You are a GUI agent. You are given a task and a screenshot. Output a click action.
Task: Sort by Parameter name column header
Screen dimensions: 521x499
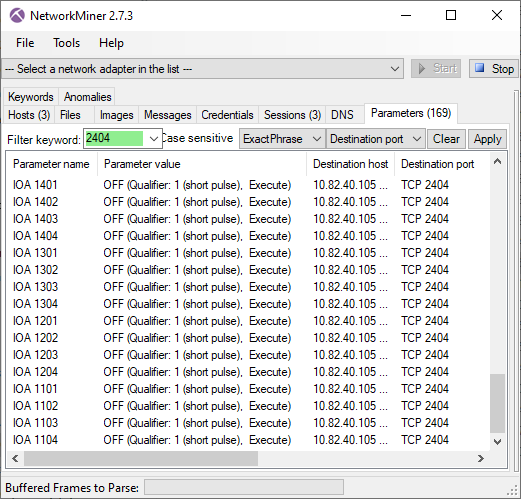tap(52, 164)
